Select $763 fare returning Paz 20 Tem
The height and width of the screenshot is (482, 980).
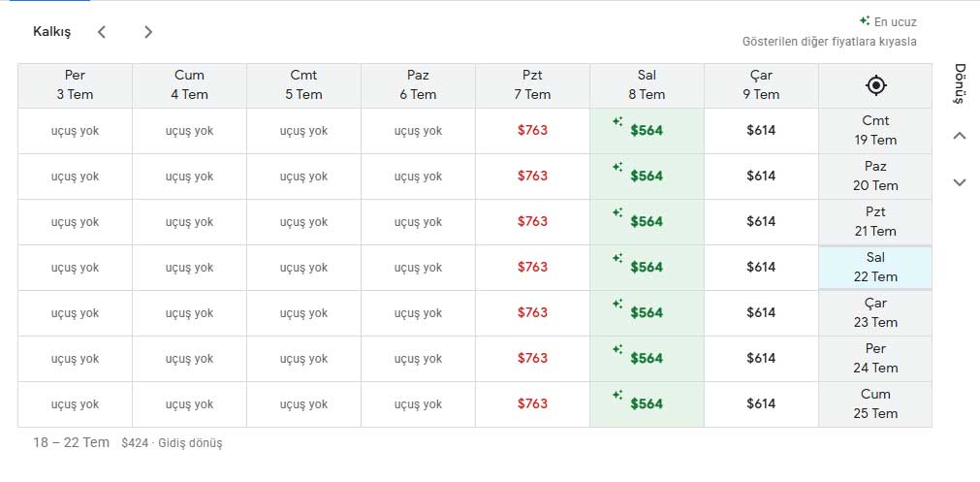tap(532, 177)
